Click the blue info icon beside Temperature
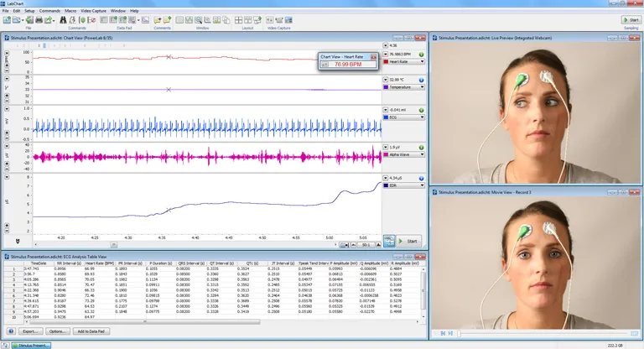Image resolution: width=644 pixels, height=349 pixels. (x=421, y=80)
